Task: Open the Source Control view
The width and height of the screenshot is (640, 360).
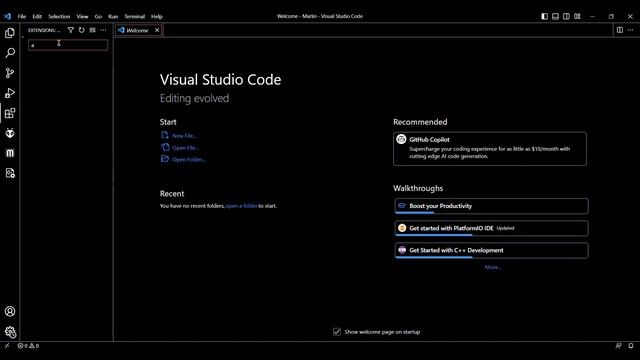Action: click(x=10, y=73)
